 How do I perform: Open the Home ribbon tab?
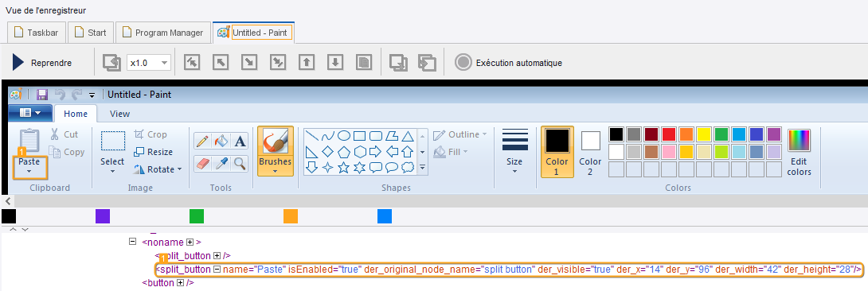coord(76,114)
